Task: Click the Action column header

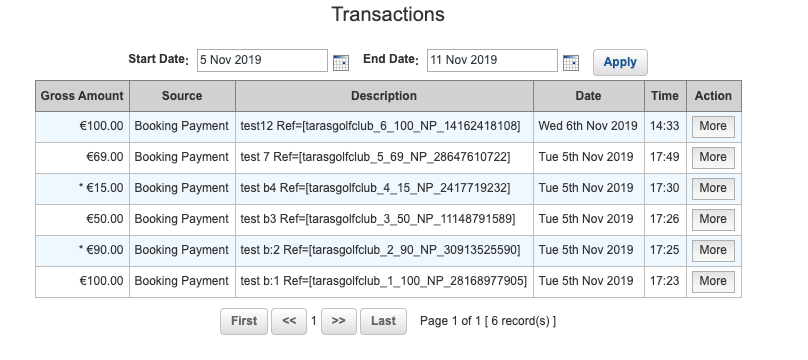Action: pyautogui.click(x=714, y=96)
